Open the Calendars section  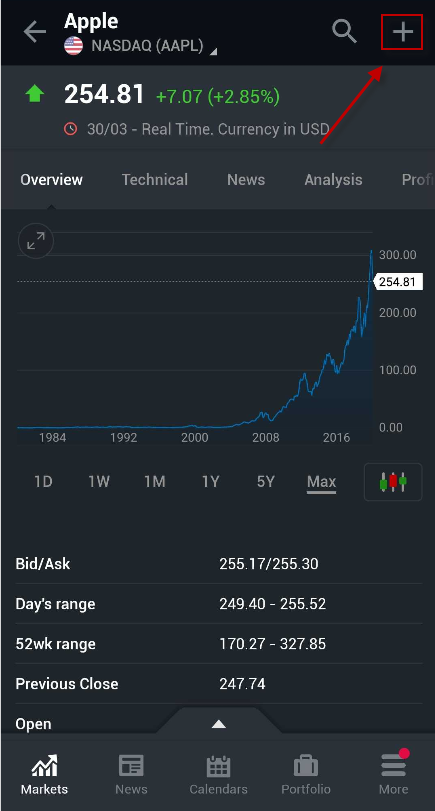[x=218, y=775]
